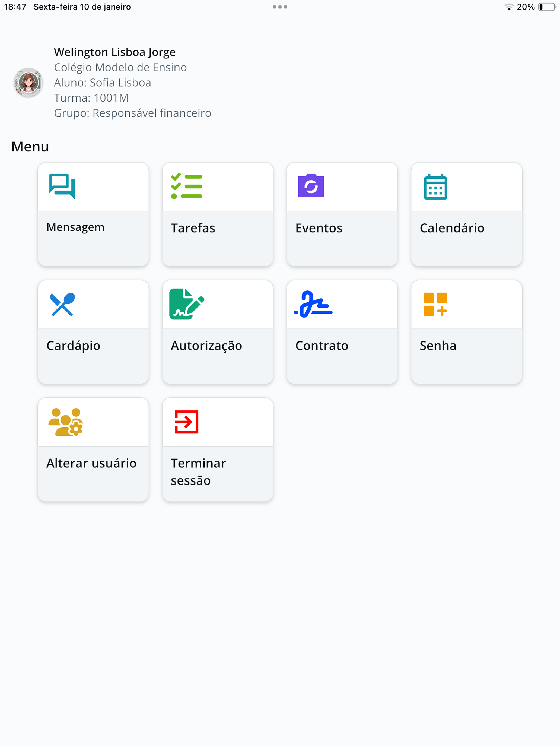Select the purple Eventos camera icon
This screenshot has height=747, width=560.
(311, 186)
